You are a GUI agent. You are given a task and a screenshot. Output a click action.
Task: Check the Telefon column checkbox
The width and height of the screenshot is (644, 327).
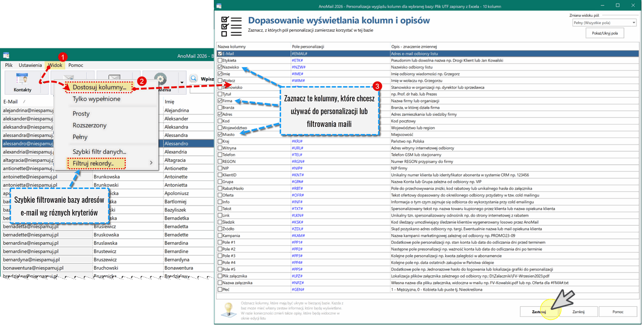[x=220, y=155]
